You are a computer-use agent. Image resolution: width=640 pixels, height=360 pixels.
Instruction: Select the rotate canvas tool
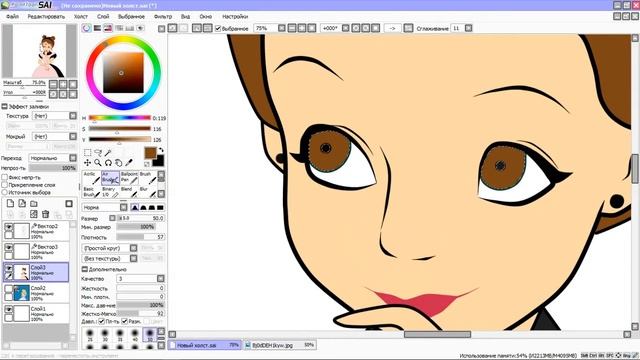coord(108,162)
